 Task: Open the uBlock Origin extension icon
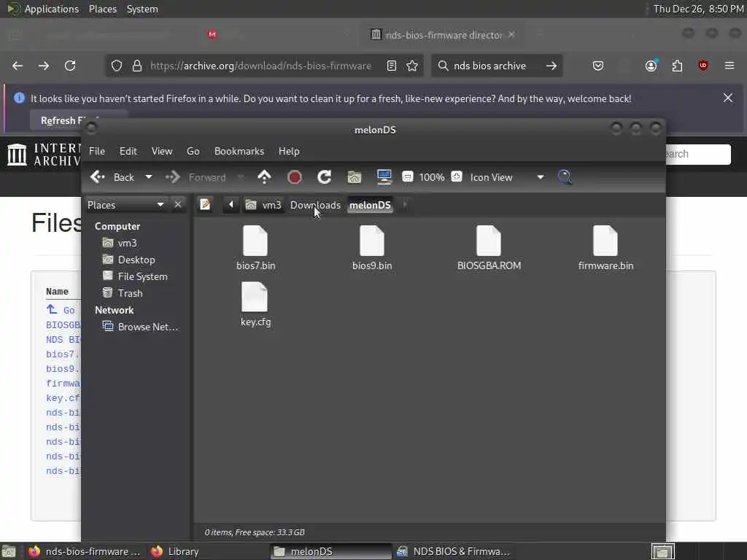pyautogui.click(x=703, y=66)
